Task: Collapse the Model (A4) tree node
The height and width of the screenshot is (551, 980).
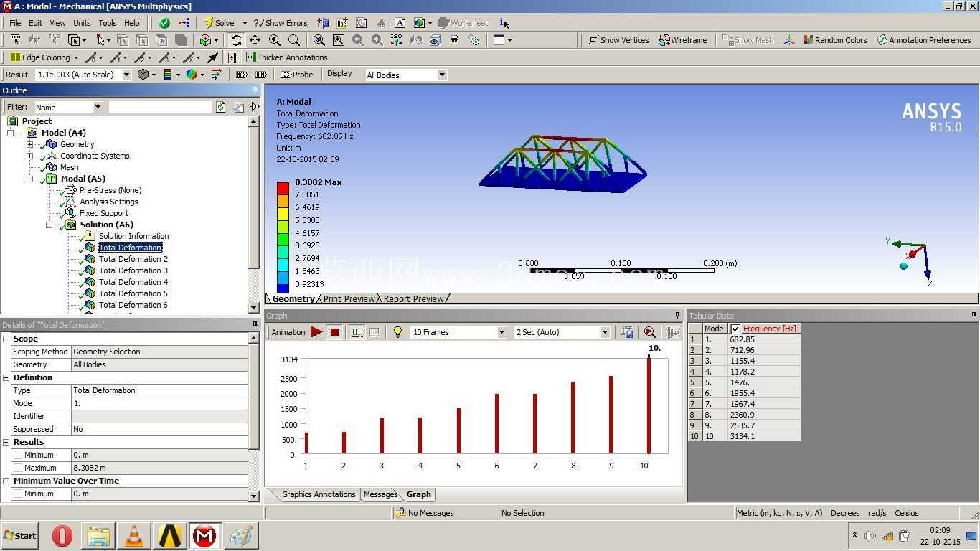Action: click(x=10, y=133)
